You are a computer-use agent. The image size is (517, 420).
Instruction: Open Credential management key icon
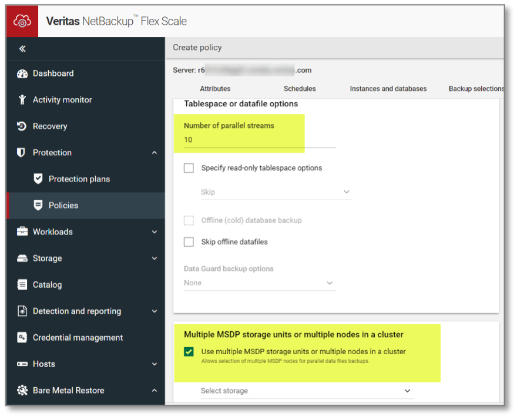point(22,338)
